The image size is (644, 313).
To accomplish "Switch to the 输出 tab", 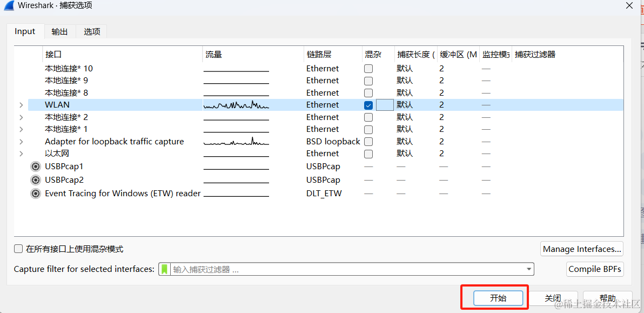I will point(59,32).
